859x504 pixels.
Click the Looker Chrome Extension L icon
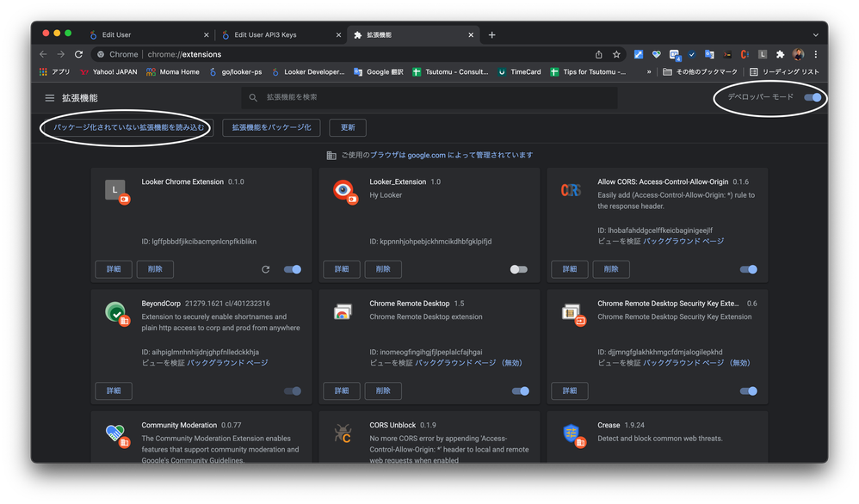coord(116,190)
